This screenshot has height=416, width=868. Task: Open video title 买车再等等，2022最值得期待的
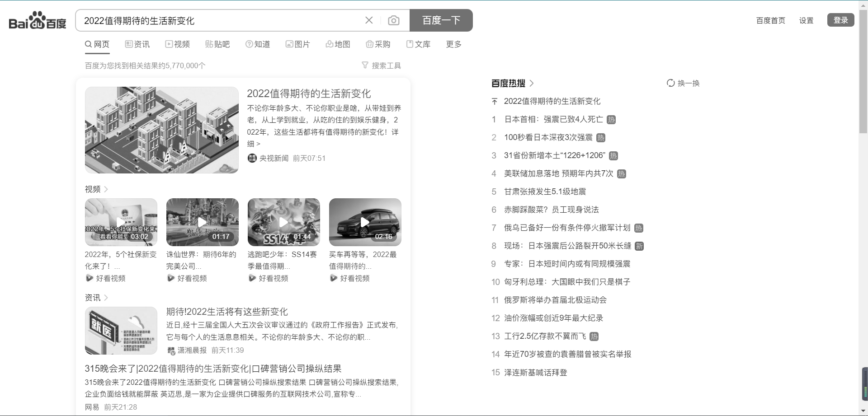tap(363, 260)
